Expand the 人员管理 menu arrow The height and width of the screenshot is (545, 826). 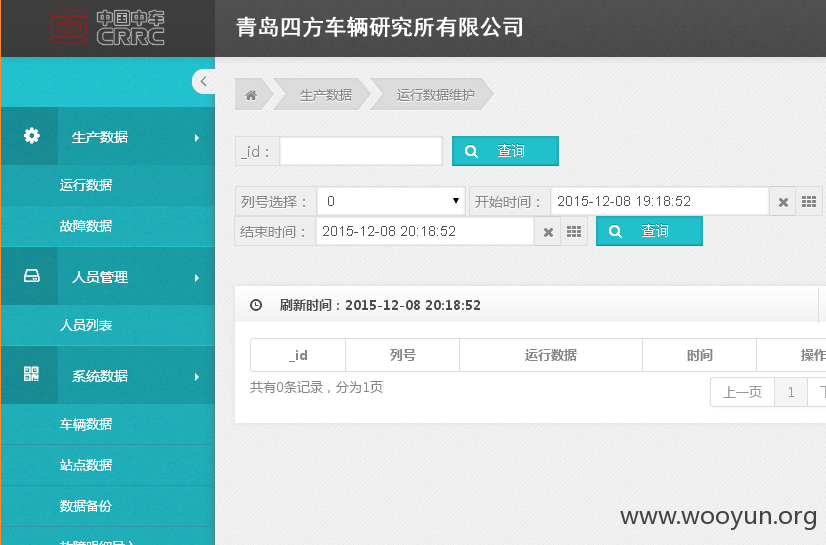coord(196,278)
